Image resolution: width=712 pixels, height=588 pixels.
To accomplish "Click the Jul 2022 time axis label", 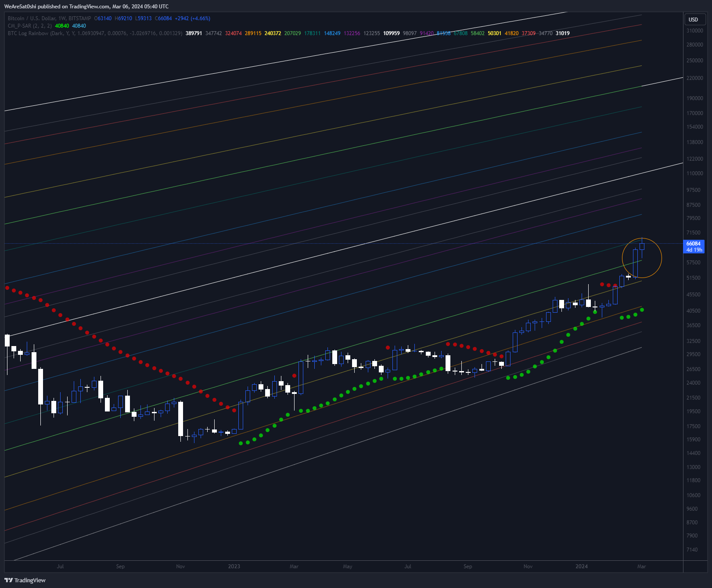I will click(x=60, y=566).
